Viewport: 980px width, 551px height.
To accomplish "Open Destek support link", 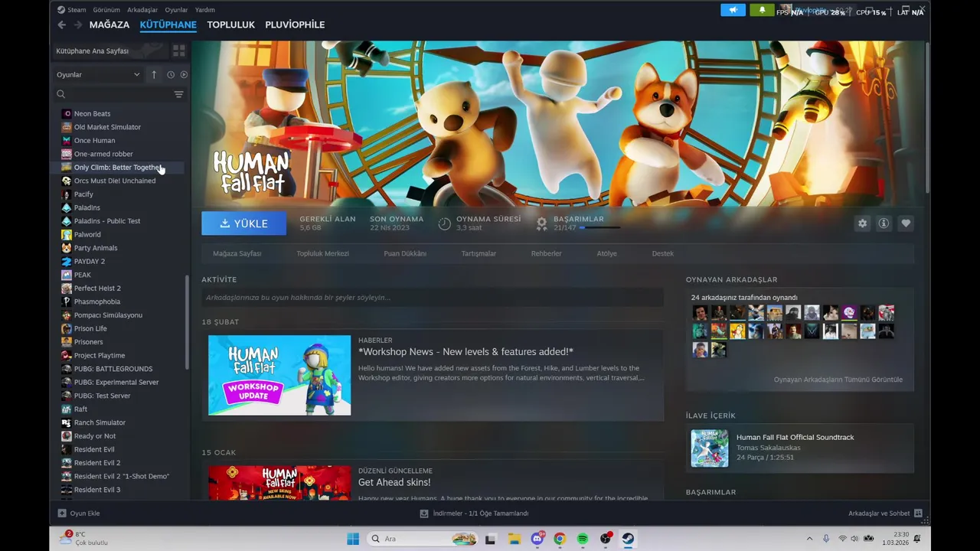I will [x=663, y=253].
